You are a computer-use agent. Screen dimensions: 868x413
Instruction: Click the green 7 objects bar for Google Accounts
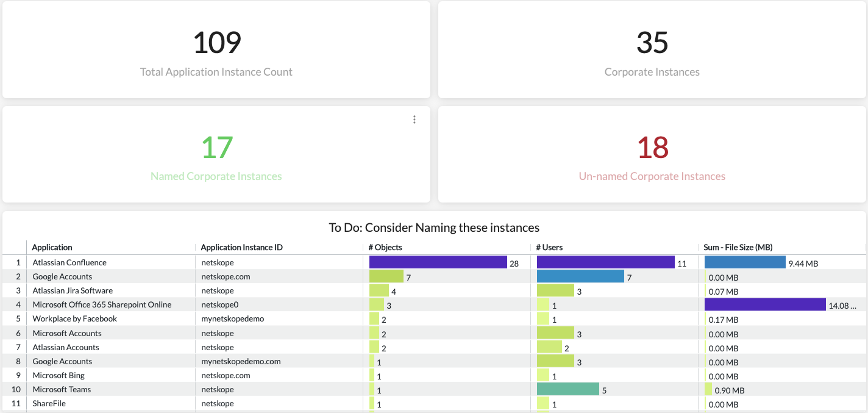386,276
